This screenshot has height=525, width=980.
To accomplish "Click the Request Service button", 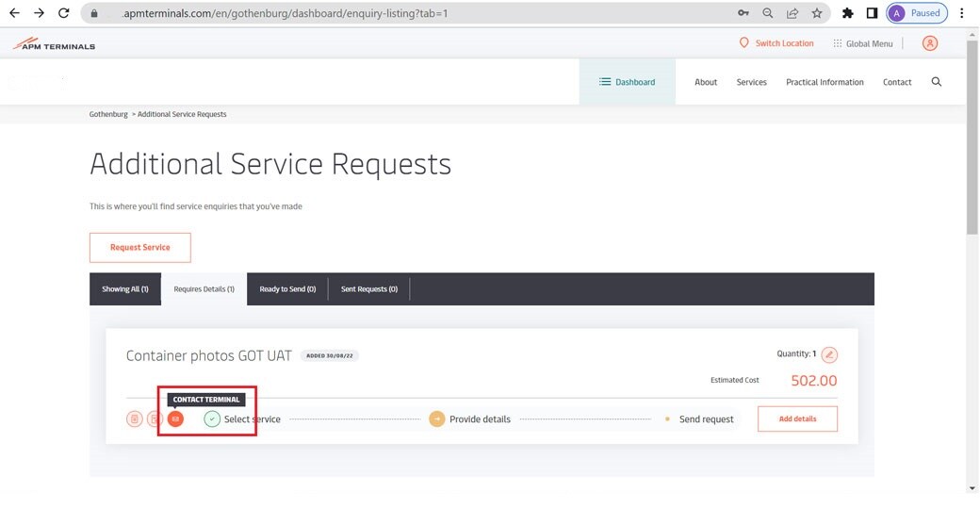I will pyautogui.click(x=140, y=248).
